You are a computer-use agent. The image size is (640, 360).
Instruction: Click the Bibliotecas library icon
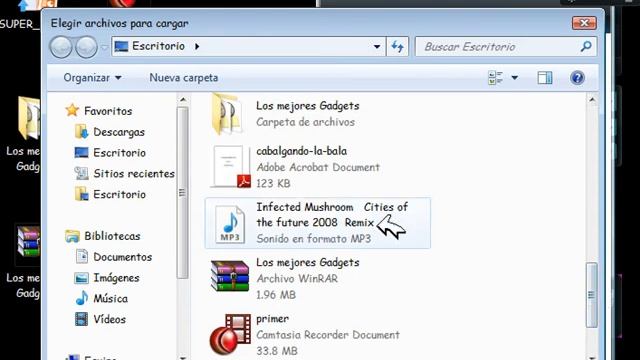point(72,236)
